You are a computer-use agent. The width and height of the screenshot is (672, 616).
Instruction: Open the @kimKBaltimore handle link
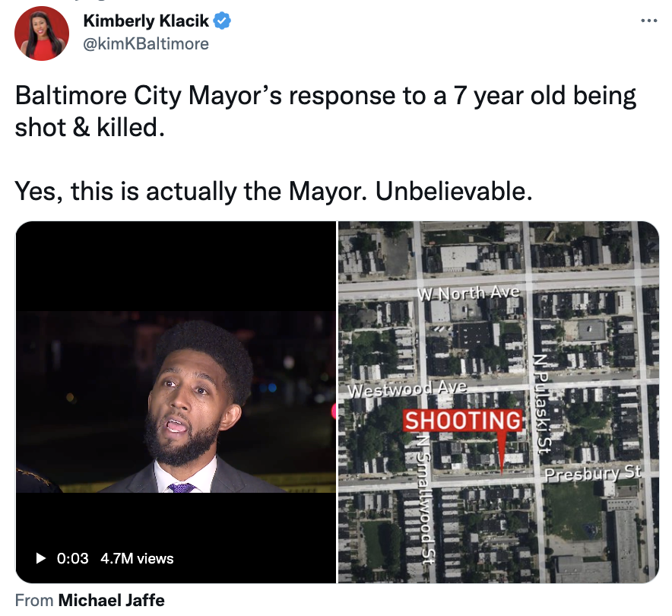(x=146, y=43)
